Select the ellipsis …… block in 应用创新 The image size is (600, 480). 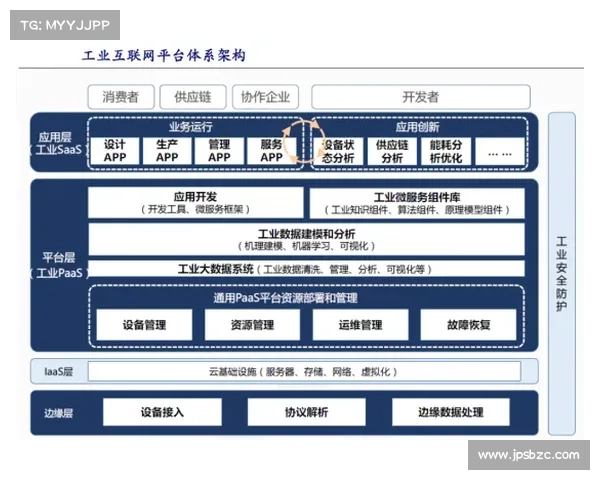(500, 151)
